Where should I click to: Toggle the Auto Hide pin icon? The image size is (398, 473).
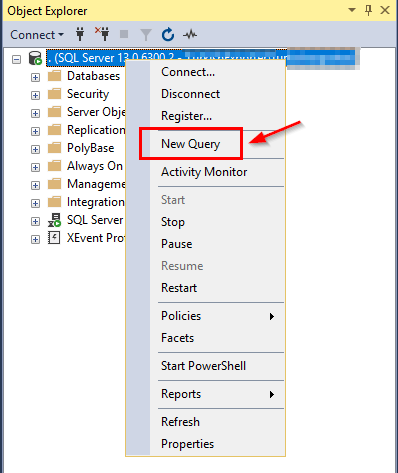pyautogui.click(x=369, y=10)
